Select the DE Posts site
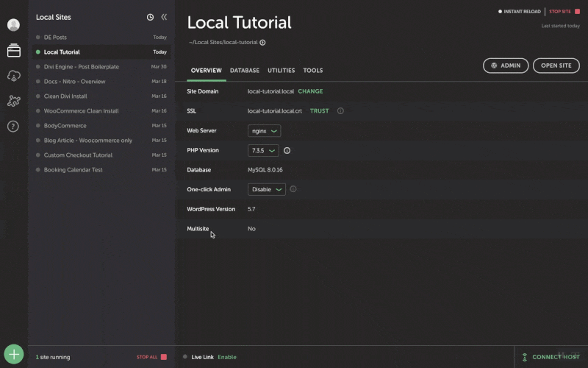Screen dimensions: 588x368 pyautogui.click(x=101, y=38)
